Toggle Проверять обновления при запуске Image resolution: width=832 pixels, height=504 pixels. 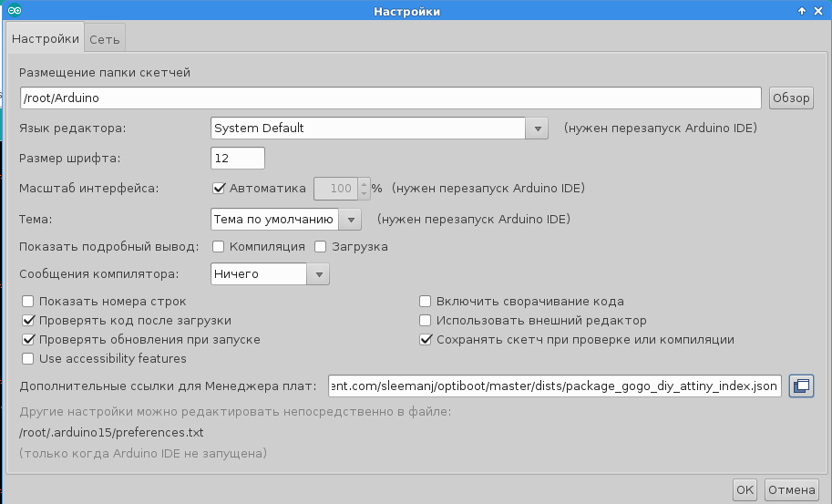(28, 340)
